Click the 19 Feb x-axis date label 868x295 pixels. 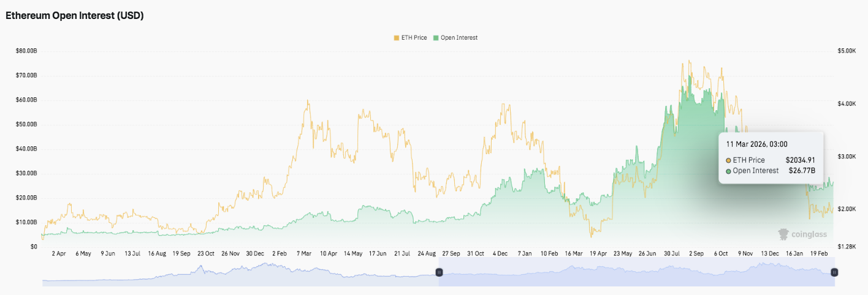pos(821,253)
